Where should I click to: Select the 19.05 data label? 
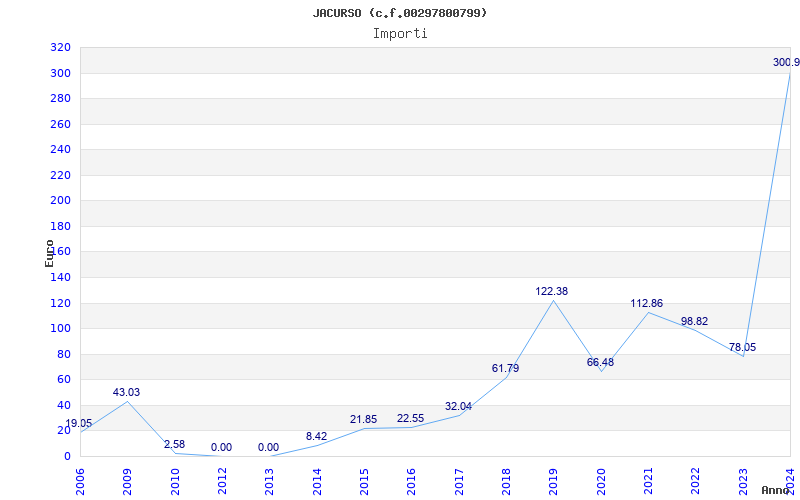[x=79, y=423]
